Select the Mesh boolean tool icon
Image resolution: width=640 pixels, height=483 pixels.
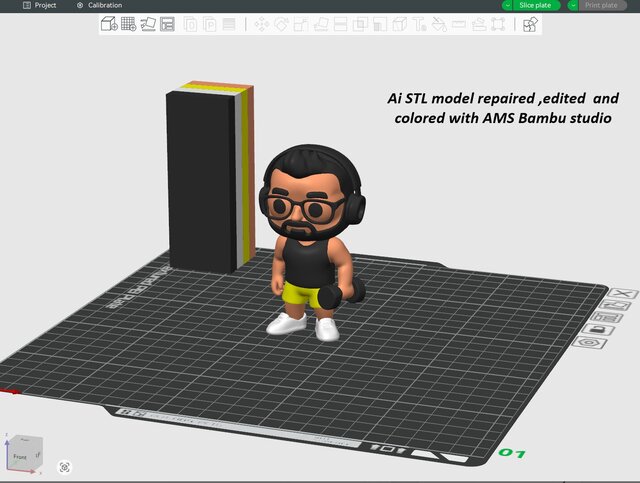(360, 24)
